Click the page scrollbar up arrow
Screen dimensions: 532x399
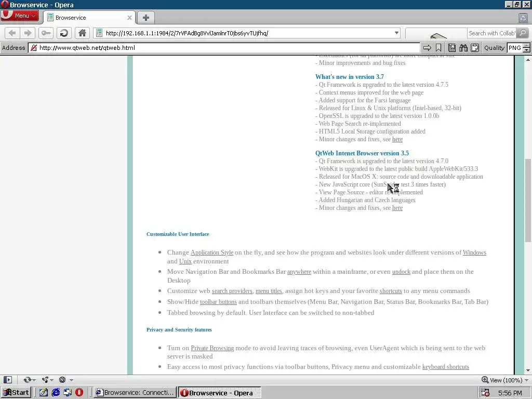(x=528, y=60)
